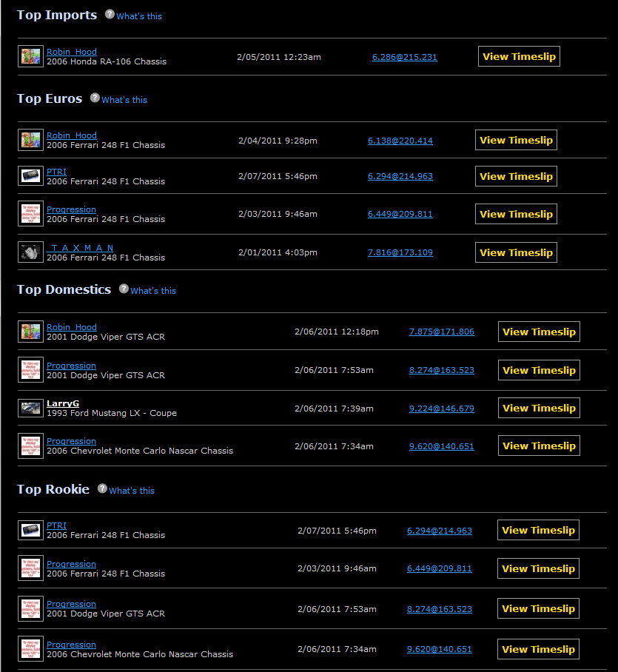
Task: View Timeslip for Robin_Hood's Dodge Viper
Action: pyautogui.click(x=539, y=332)
